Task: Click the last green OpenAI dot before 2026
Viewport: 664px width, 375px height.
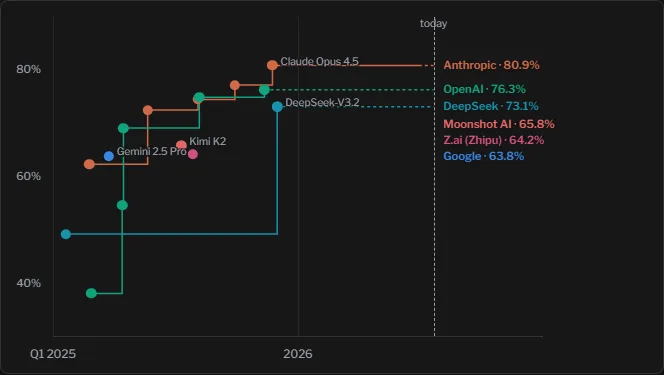Action: click(x=264, y=90)
